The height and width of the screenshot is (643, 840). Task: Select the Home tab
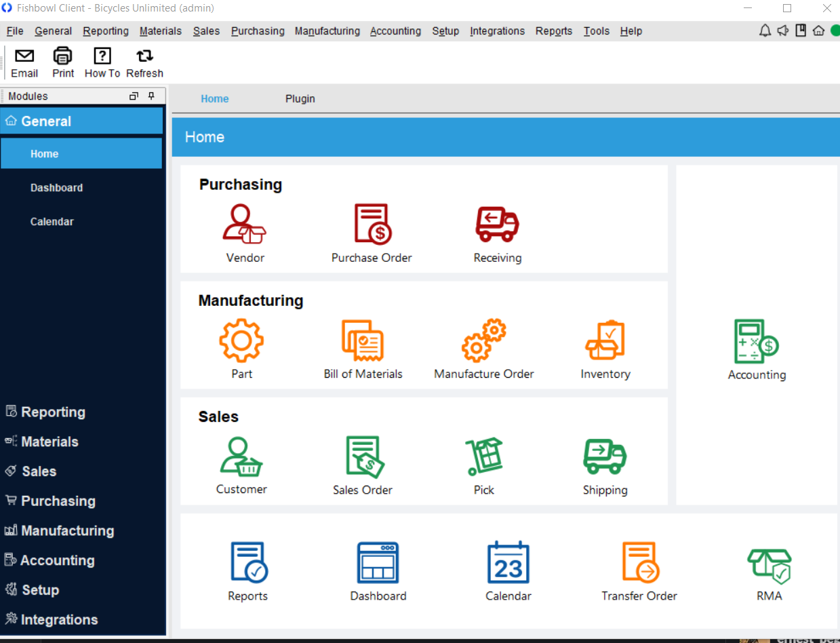(x=215, y=99)
